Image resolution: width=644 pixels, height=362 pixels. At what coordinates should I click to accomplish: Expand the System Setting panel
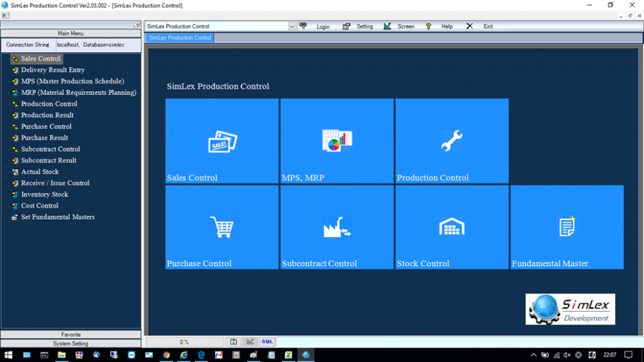[x=71, y=343]
